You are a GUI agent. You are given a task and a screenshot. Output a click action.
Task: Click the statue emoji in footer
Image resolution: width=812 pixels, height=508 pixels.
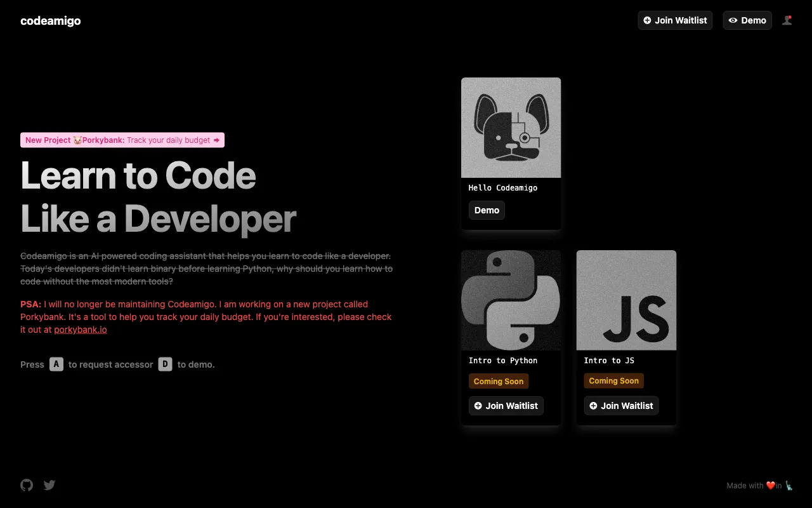[789, 486]
